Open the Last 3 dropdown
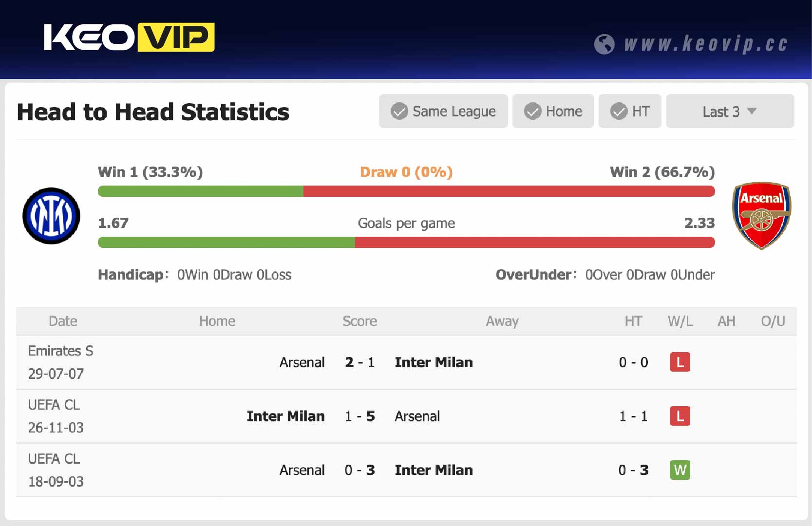This screenshot has width=812, height=527. [x=730, y=111]
